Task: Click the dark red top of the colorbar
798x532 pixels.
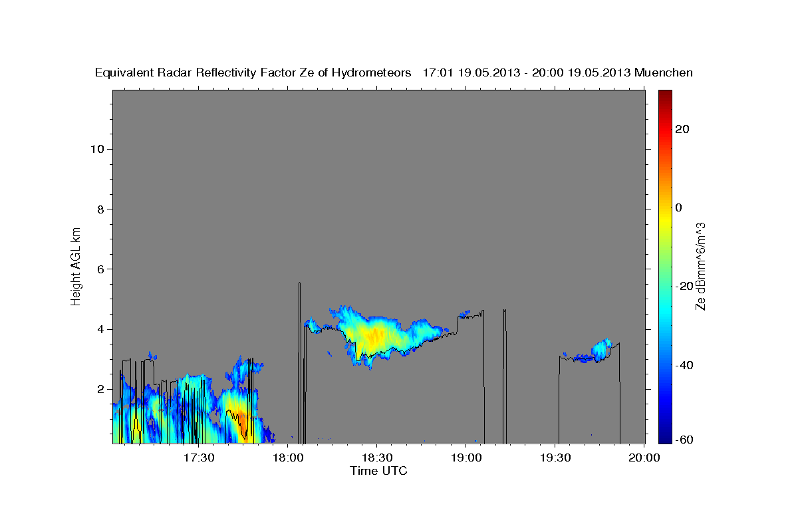Action: pyautogui.click(x=664, y=94)
